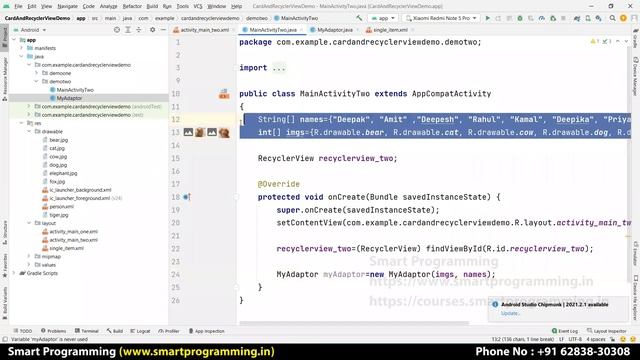Expand the collapsed import statement
Image resolution: width=640 pixels, height=360 pixels.
point(279,68)
